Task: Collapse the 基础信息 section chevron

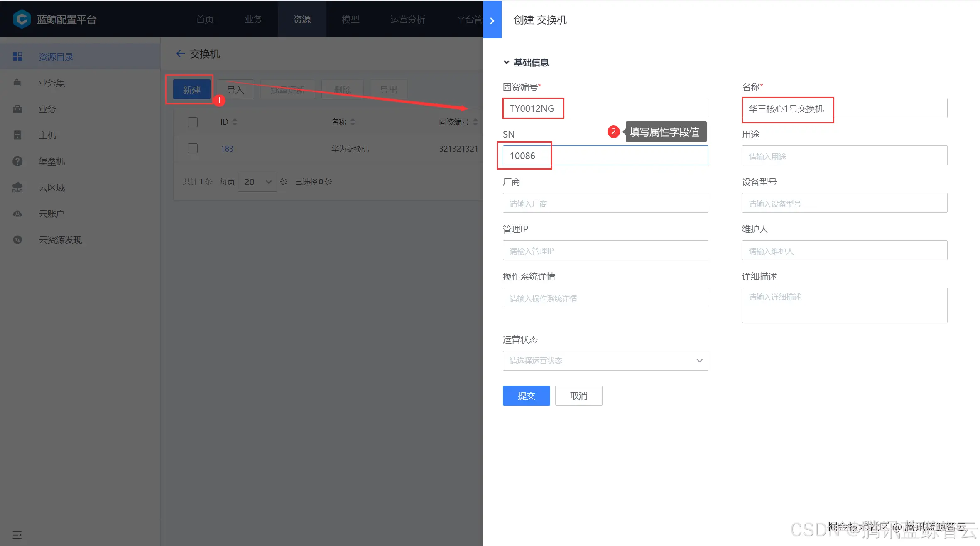Action: [506, 62]
